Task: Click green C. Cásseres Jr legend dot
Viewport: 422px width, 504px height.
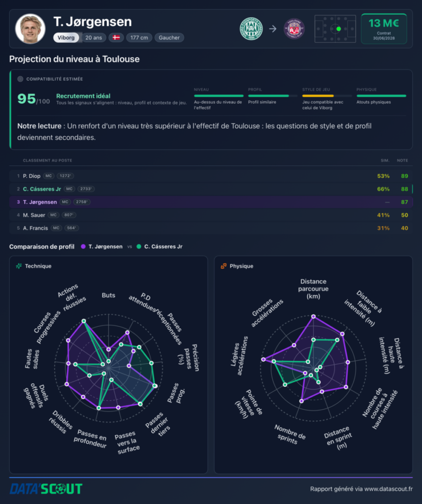Action: (x=139, y=247)
